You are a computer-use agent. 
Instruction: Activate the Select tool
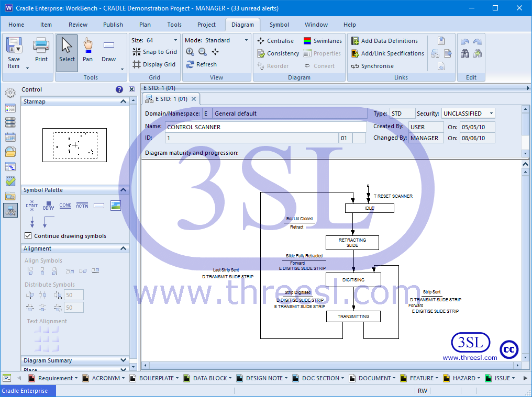67,53
